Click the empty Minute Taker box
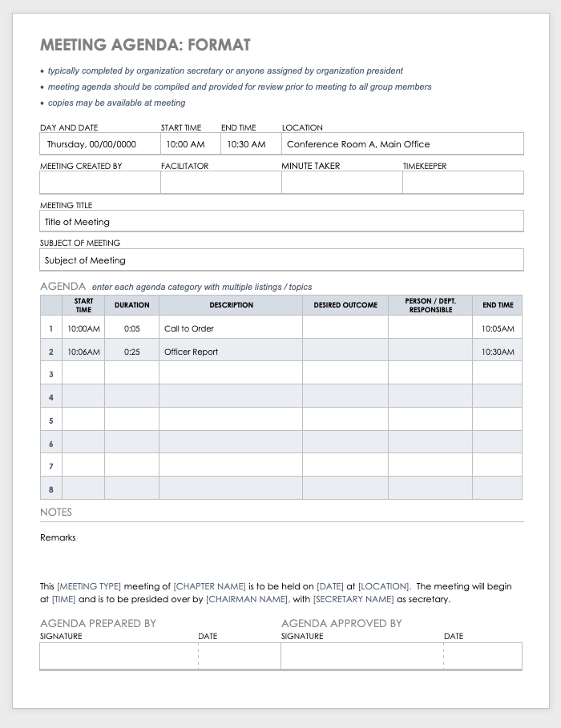The image size is (561, 728). [x=342, y=183]
